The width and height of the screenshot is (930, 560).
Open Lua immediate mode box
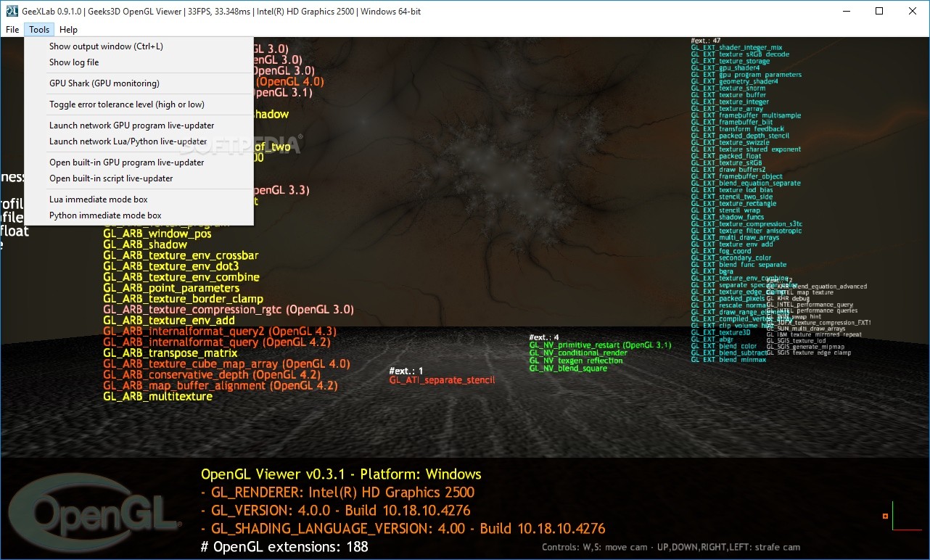pos(139,199)
